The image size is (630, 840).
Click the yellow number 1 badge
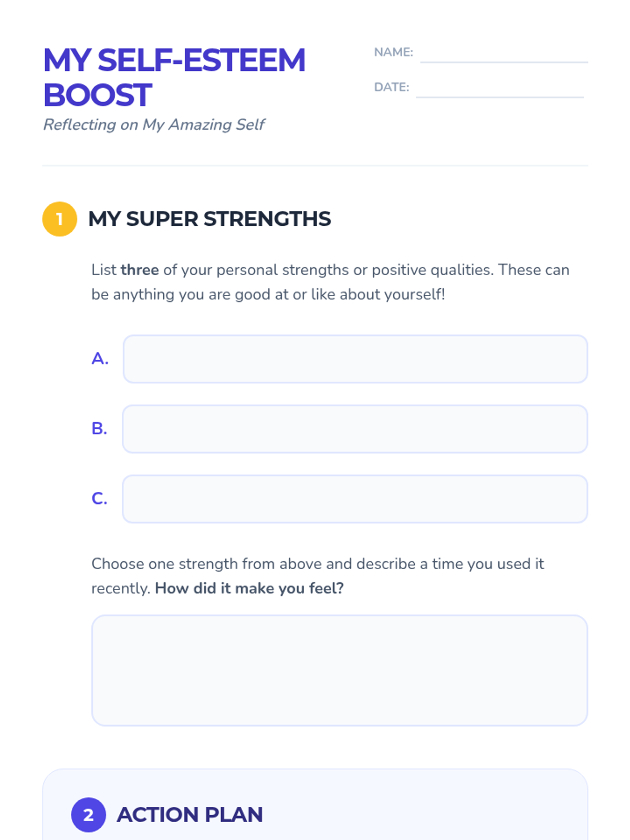59,219
